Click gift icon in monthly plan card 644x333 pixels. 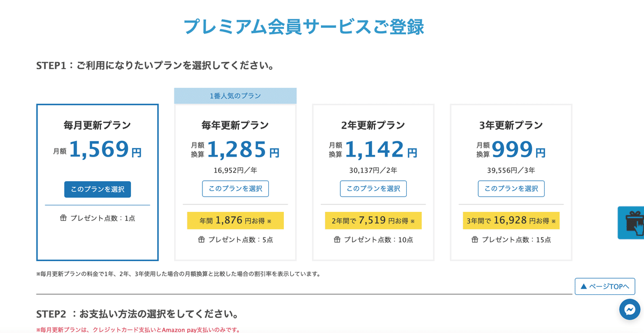(x=63, y=218)
